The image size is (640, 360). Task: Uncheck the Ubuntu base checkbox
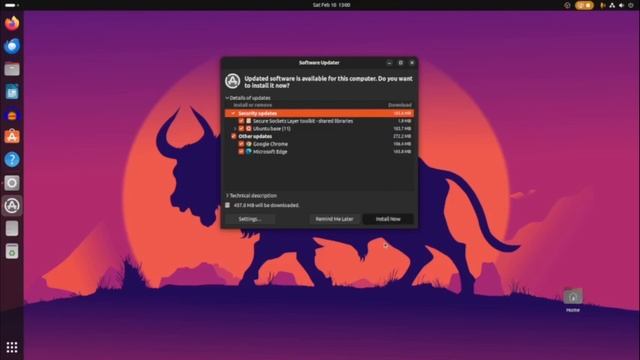coord(241,129)
